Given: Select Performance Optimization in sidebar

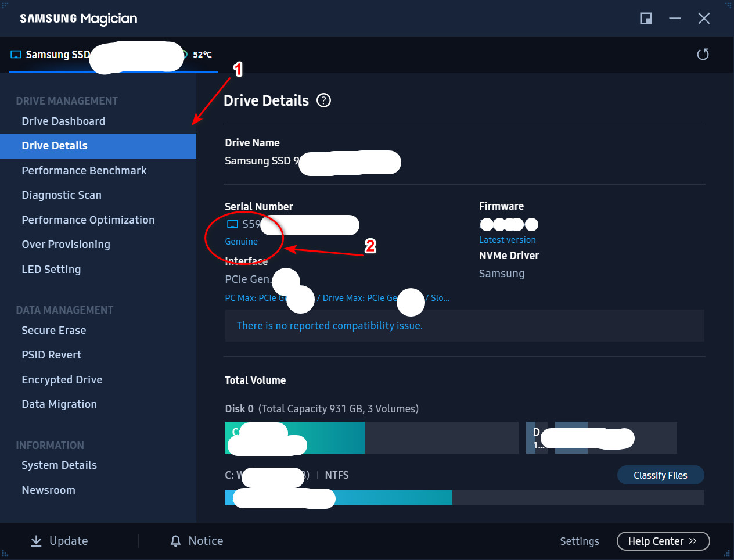Looking at the screenshot, I should [x=88, y=220].
